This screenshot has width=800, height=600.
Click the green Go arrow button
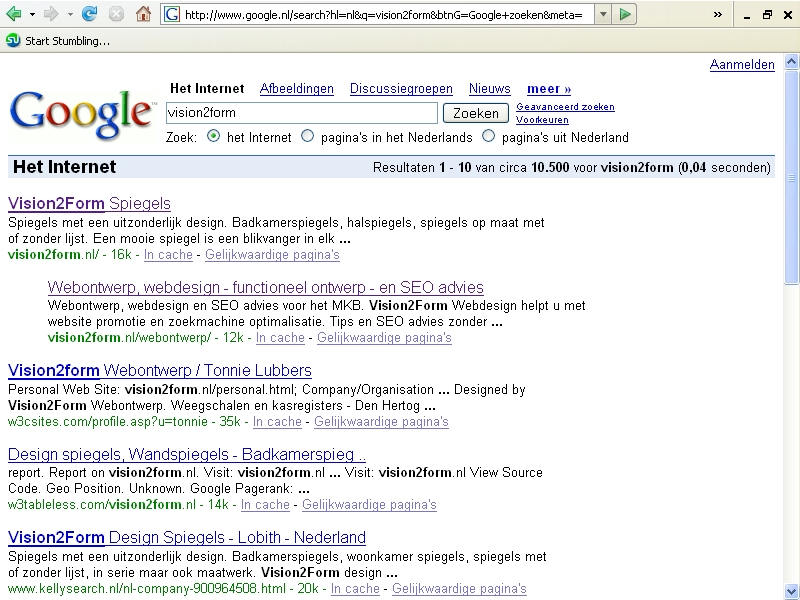pyautogui.click(x=624, y=14)
